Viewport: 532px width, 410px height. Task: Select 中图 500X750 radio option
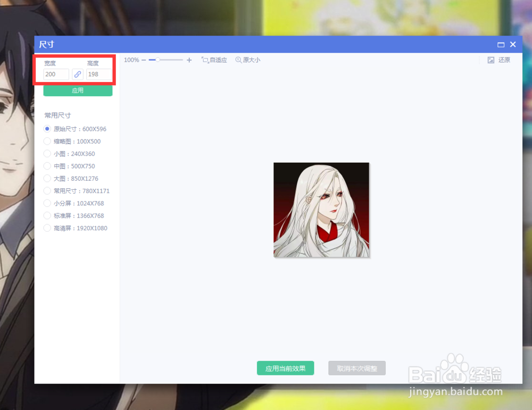47,166
